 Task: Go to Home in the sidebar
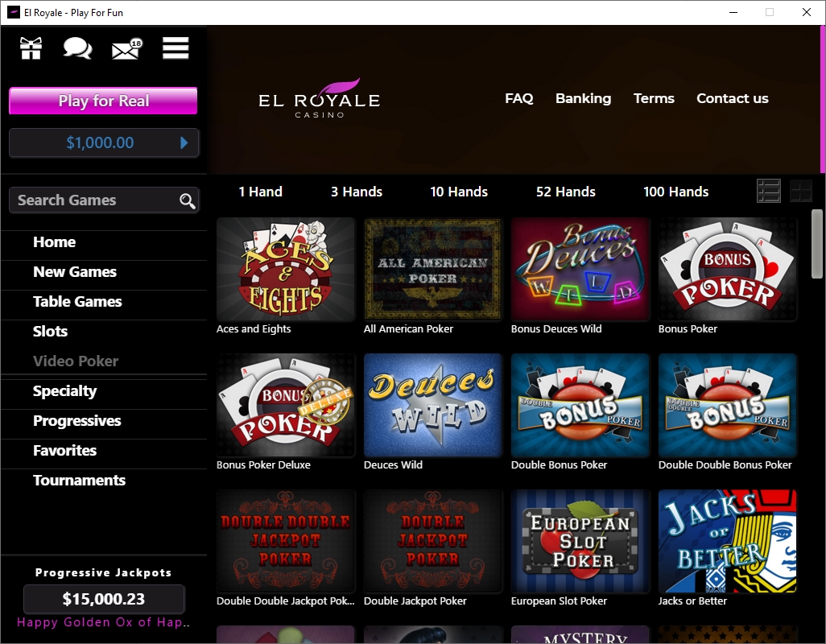tap(54, 242)
